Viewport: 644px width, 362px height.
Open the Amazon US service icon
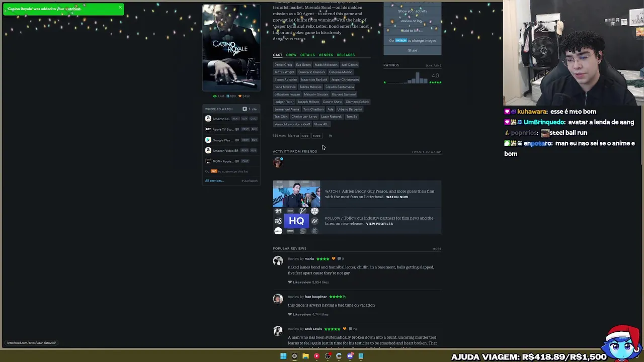tap(208, 119)
